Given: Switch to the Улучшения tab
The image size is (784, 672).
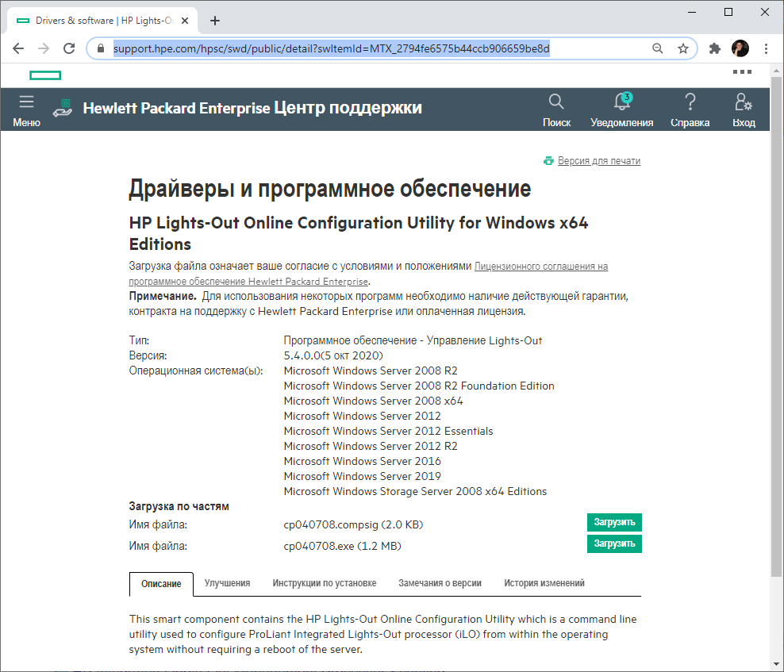Looking at the screenshot, I should point(227,583).
